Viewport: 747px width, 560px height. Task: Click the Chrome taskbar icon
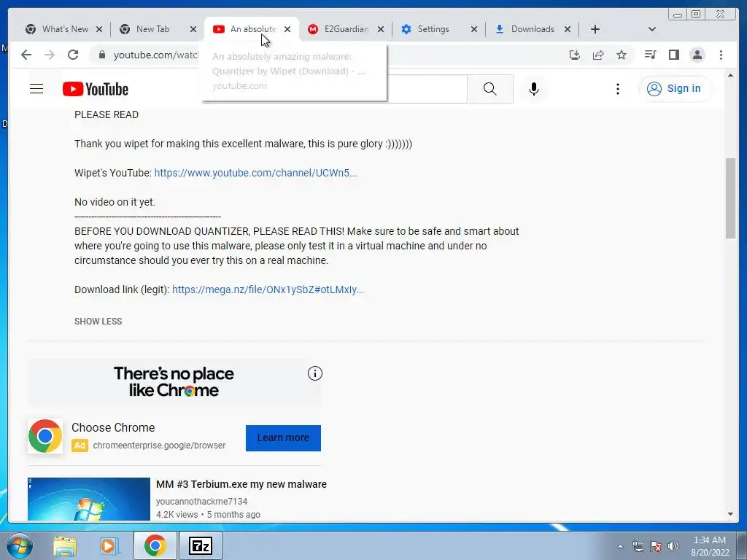pos(155,545)
